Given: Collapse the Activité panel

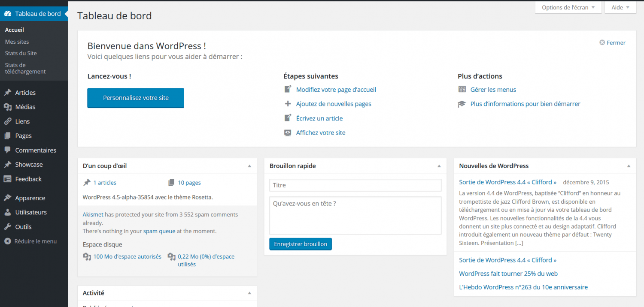Looking at the screenshot, I should coord(249,293).
